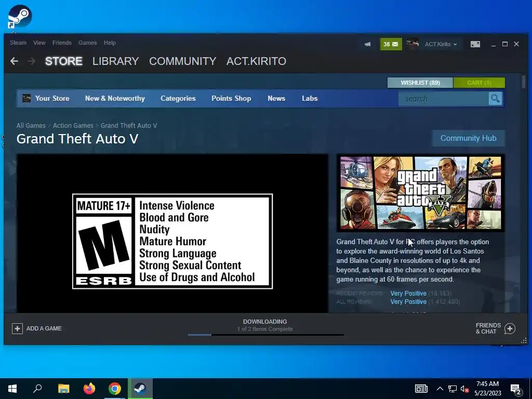Viewport: 532px width, 399px height.
Task: Click Grand Theft Auto V breadcrumb link
Action: (129, 126)
